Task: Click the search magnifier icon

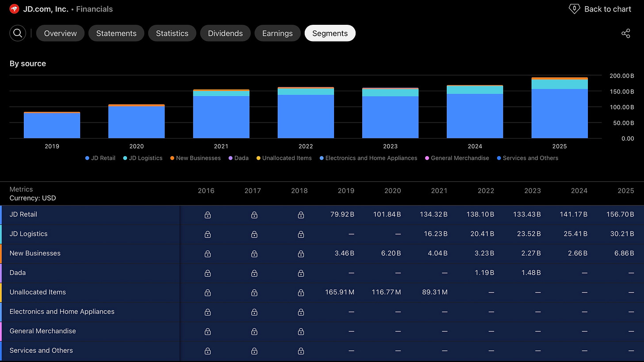Action: (x=18, y=33)
